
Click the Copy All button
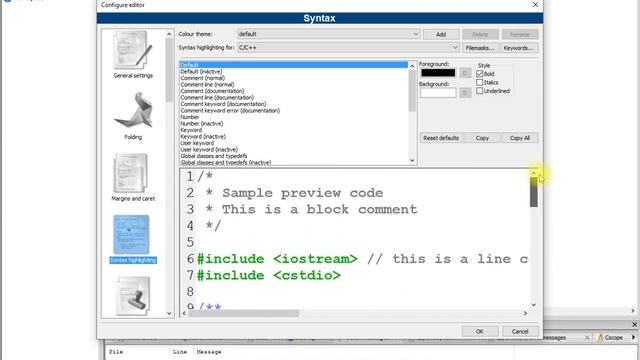(x=520, y=138)
